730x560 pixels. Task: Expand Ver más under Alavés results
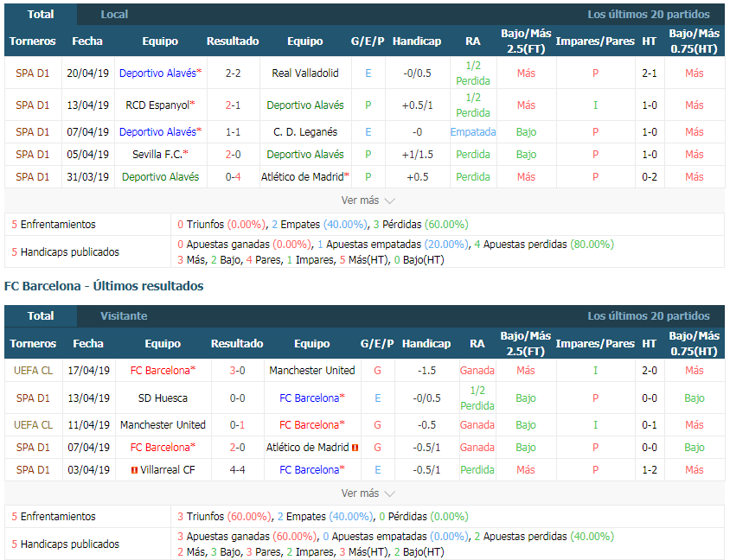[x=368, y=200]
